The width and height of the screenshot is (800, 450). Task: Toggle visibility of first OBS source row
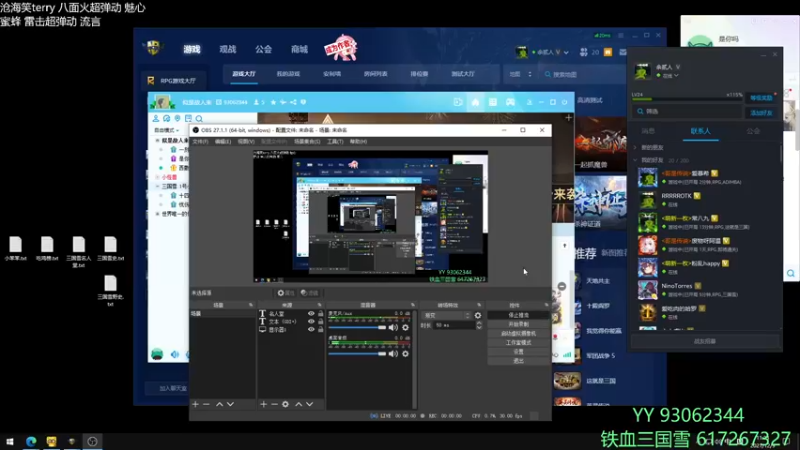point(311,314)
